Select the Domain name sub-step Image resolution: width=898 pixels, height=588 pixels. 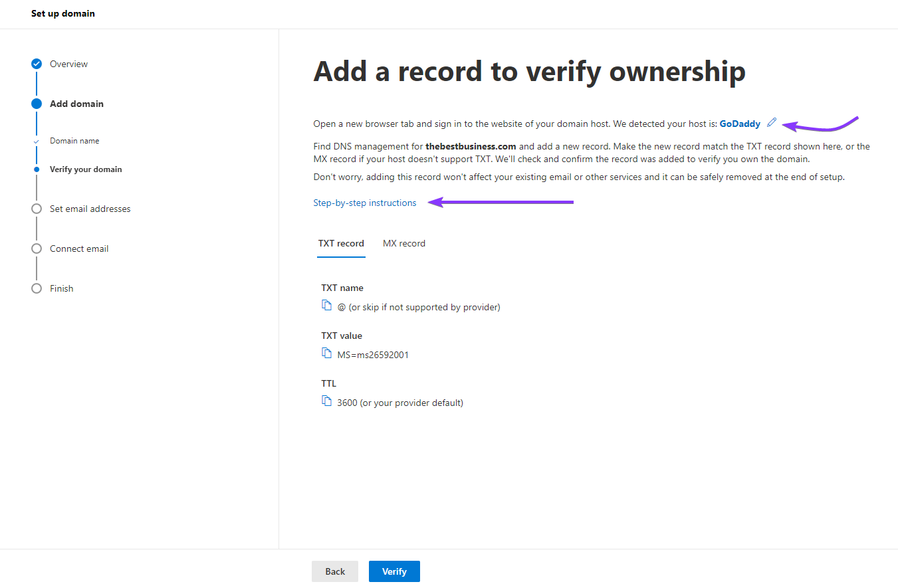click(x=74, y=141)
